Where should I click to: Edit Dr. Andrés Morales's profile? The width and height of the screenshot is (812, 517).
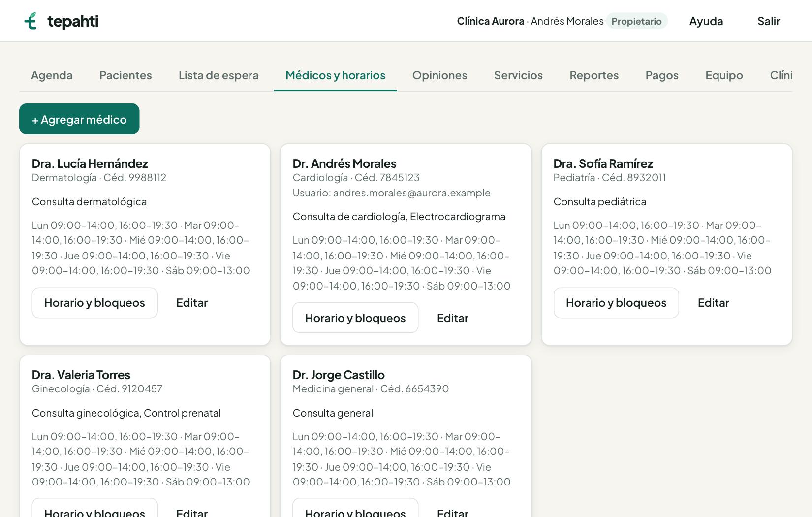pos(453,318)
